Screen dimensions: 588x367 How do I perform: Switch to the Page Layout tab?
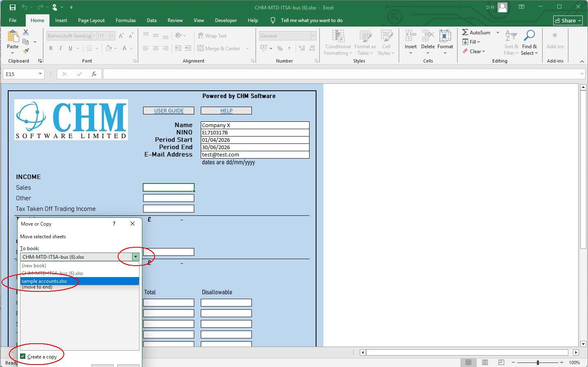[x=91, y=20]
